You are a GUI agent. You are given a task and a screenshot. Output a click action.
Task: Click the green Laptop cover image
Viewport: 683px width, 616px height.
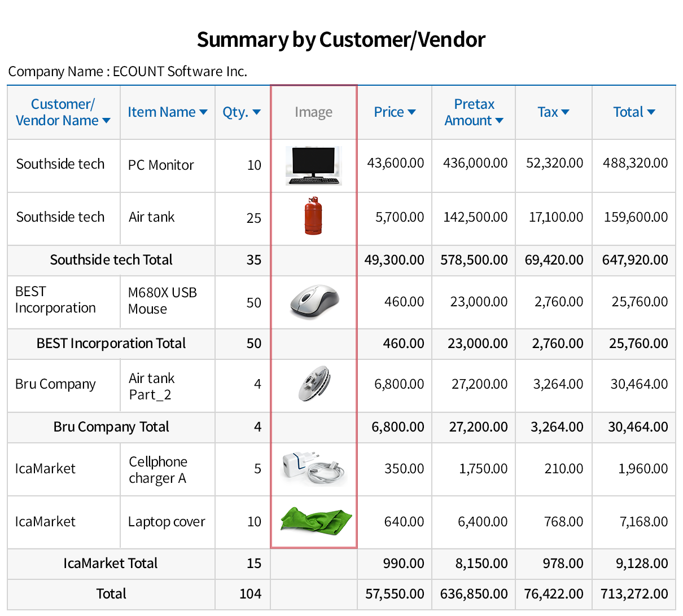point(316,521)
